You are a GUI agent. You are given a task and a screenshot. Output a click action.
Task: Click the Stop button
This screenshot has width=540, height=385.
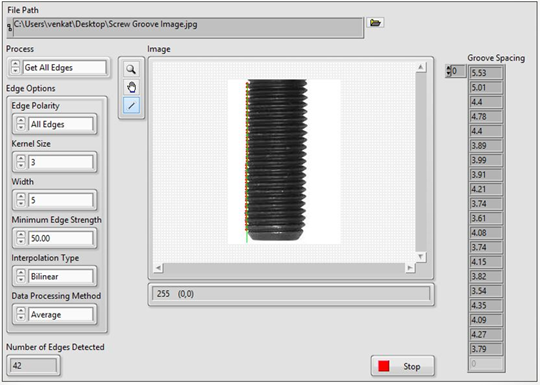tap(403, 366)
